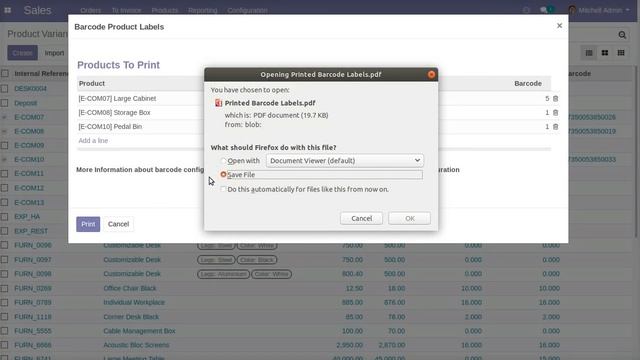This screenshot has width=640, height=360.
Task: Open the Products menu
Action: (164, 10)
